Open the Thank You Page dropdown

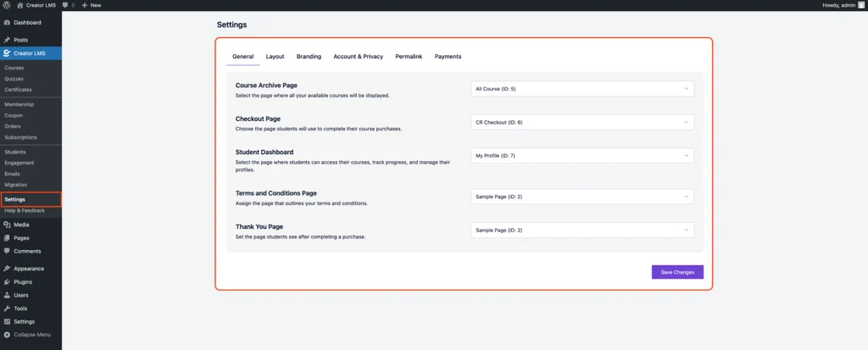click(582, 230)
